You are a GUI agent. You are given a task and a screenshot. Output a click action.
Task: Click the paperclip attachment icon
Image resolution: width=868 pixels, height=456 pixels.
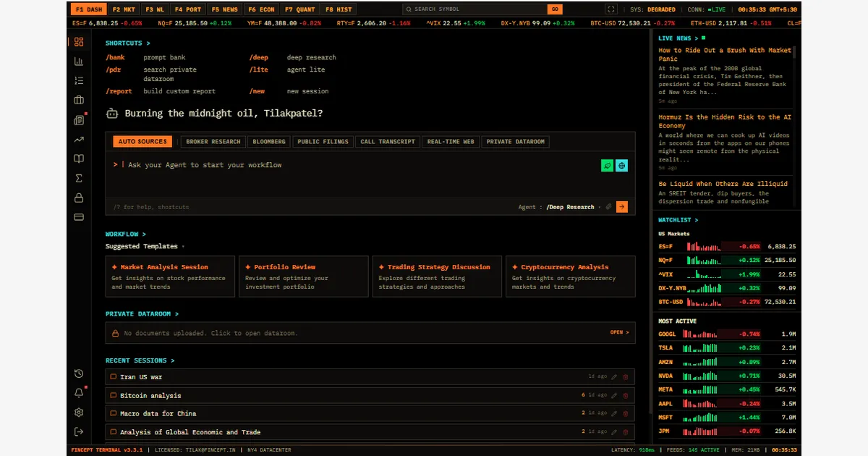(x=608, y=207)
